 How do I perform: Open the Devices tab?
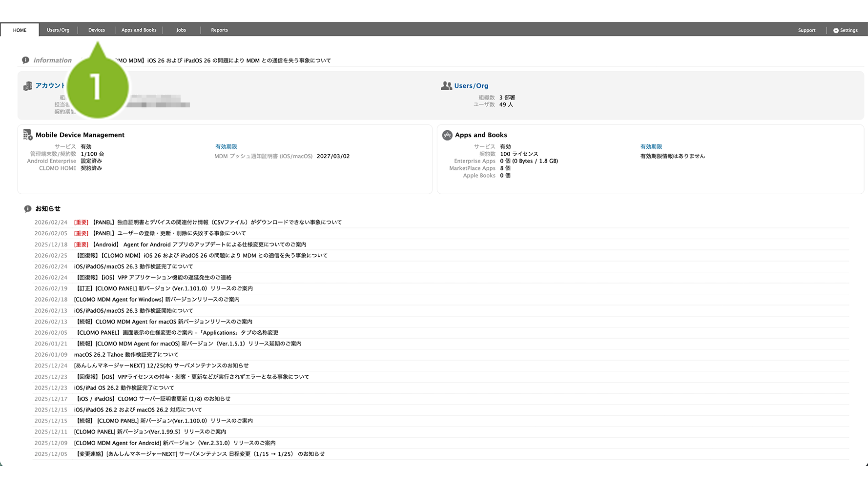point(97,30)
